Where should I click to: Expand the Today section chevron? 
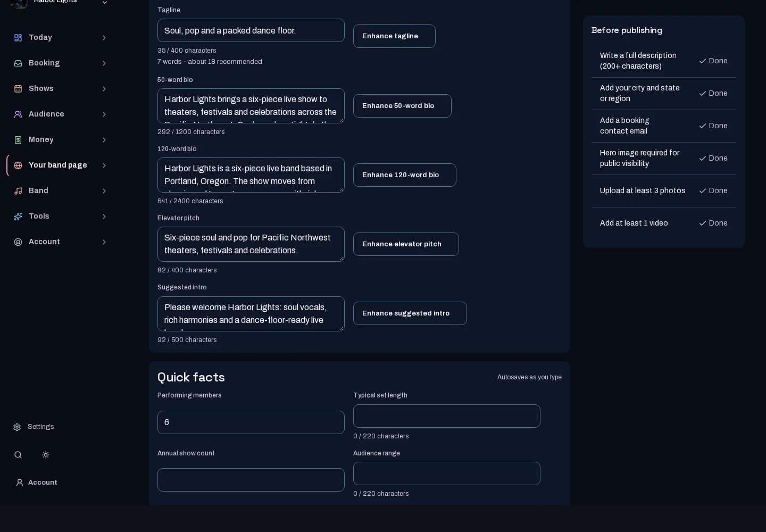point(104,38)
